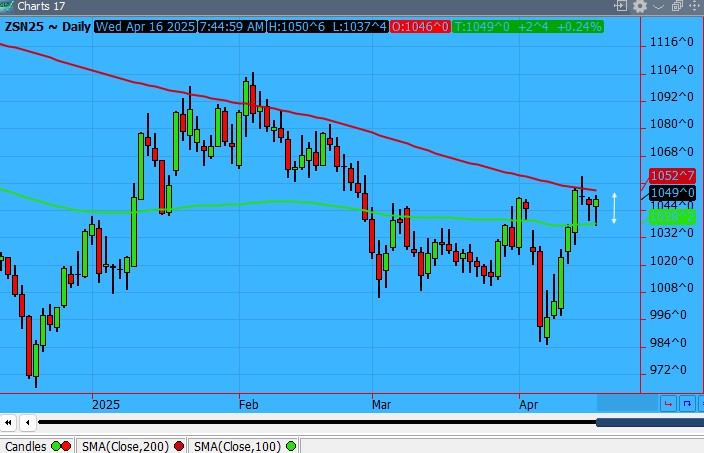704x453 pixels.
Task: Click the green SMA 100 line on chart
Action: [287, 202]
